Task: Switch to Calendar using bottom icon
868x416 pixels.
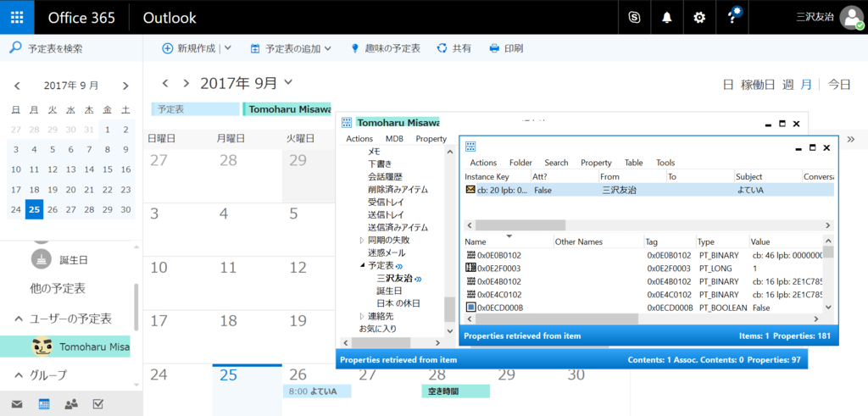Action: [x=44, y=404]
